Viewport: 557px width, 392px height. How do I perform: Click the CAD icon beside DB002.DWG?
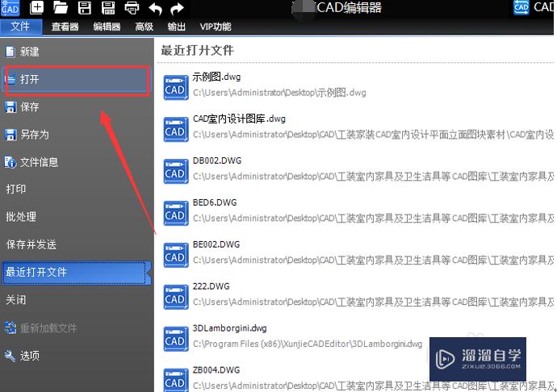pyautogui.click(x=175, y=171)
